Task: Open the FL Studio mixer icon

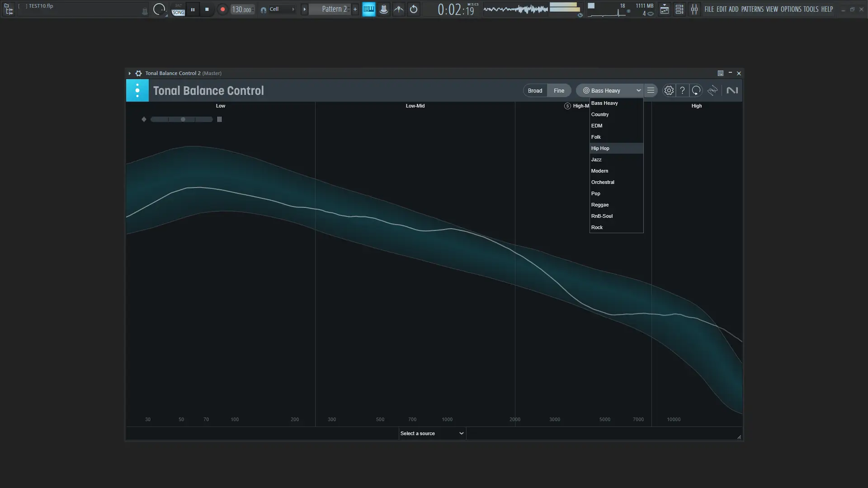Action: (x=694, y=9)
